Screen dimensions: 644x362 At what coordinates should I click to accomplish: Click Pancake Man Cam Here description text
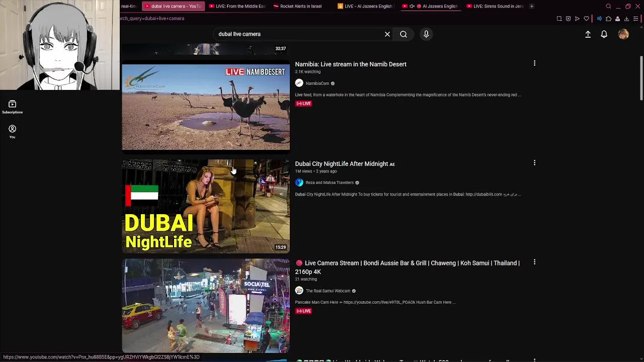point(375,302)
